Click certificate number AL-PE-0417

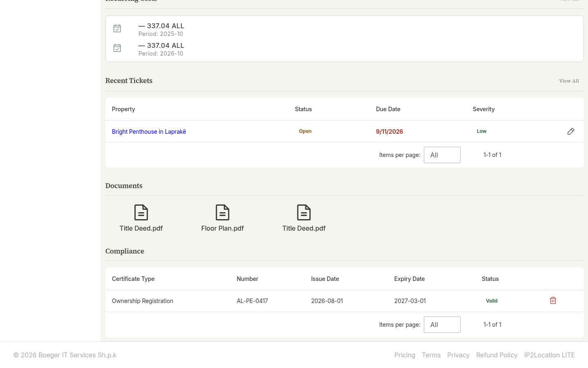(252, 301)
